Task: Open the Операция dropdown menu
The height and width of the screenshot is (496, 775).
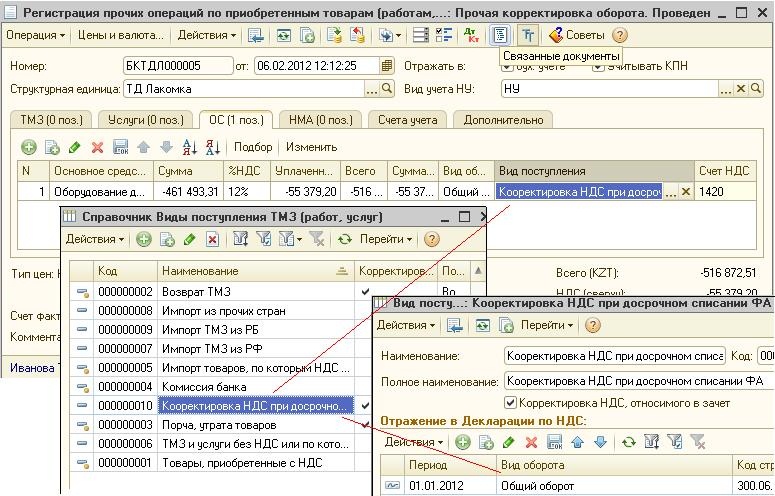Action: [x=35, y=35]
